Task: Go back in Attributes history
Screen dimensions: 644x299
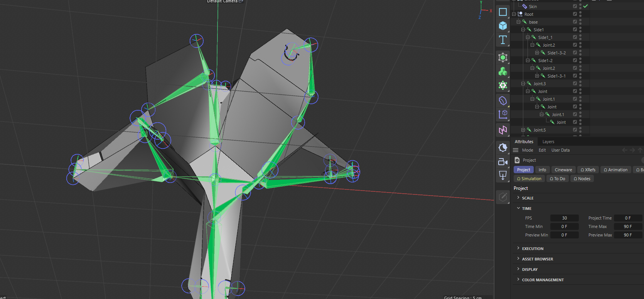Action: (625, 150)
